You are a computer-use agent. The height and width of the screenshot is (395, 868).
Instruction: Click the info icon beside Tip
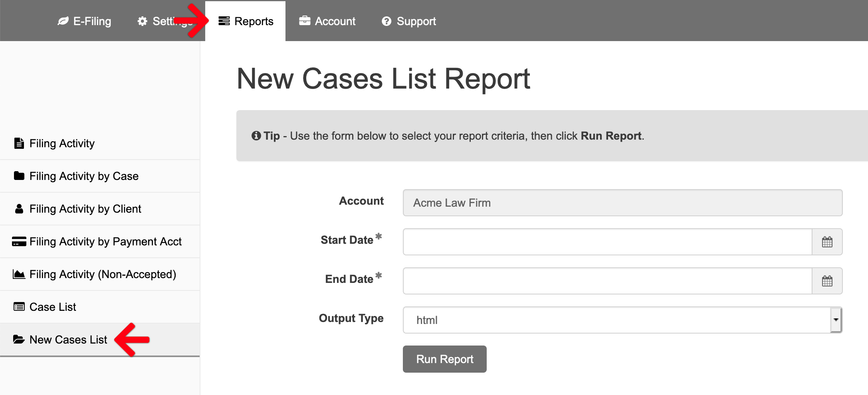256,136
